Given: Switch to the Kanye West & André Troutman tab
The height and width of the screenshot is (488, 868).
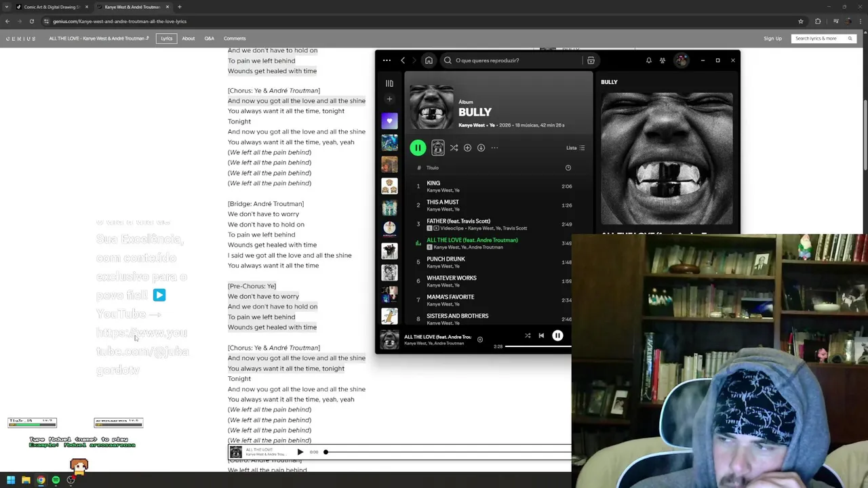Looking at the screenshot, I should coord(132,7).
